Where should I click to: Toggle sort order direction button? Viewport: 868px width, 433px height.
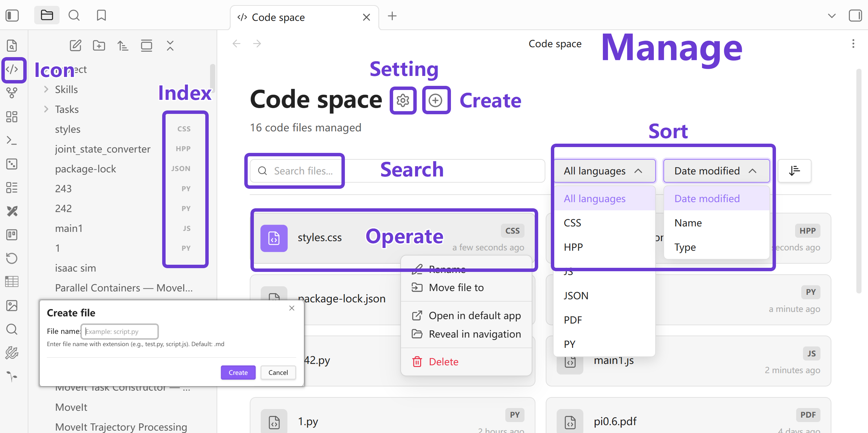coord(794,171)
